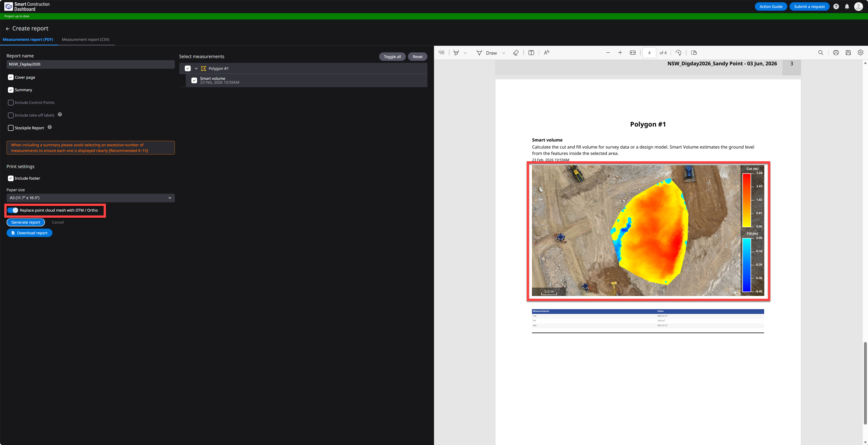The image size is (868, 445).
Task: Uncheck the Polygon #1 measurement
Action: (x=188, y=68)
